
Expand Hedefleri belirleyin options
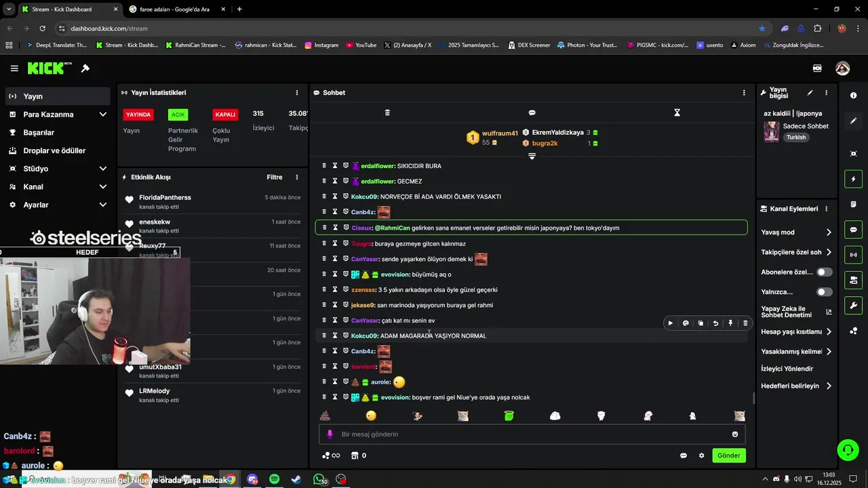click(x=829, y=386)
